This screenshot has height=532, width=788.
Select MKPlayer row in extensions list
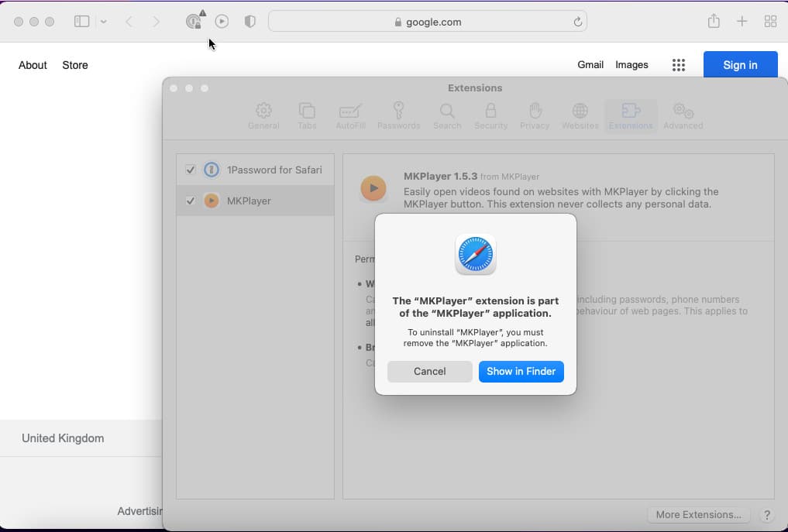[255, 201]
